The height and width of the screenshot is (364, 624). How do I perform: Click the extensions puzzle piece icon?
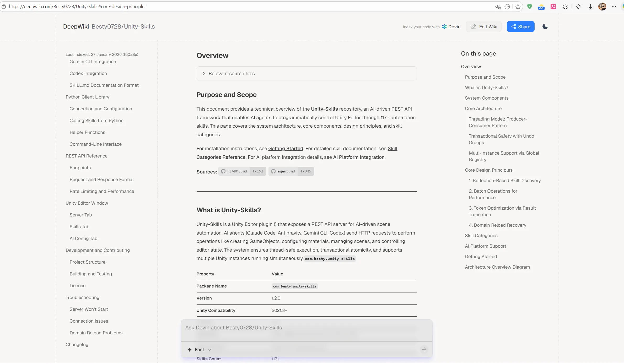pos(565,7)
